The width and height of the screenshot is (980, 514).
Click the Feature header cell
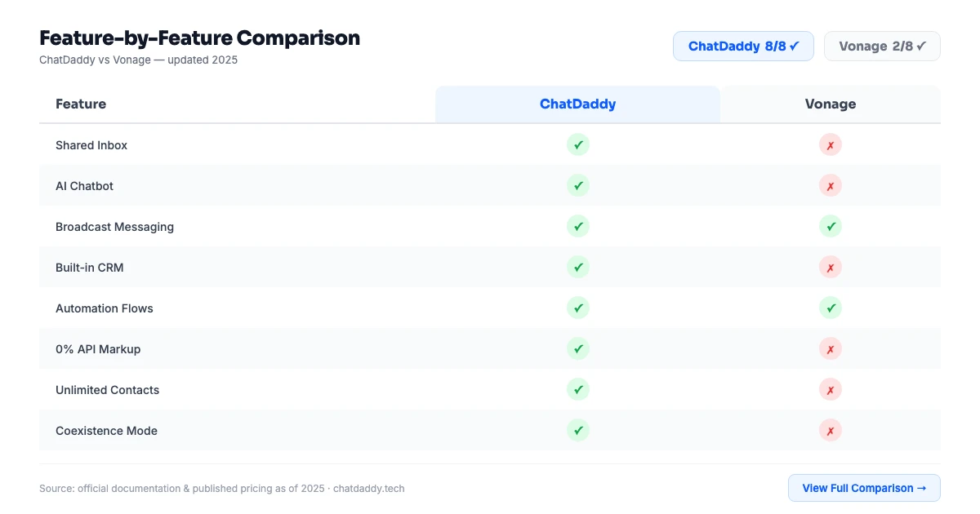81,104
